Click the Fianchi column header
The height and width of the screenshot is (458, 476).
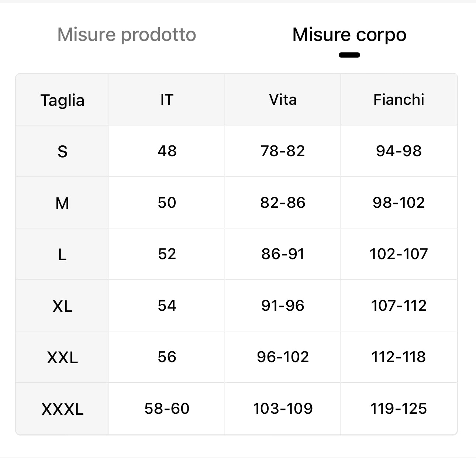(x=399, y=100)
